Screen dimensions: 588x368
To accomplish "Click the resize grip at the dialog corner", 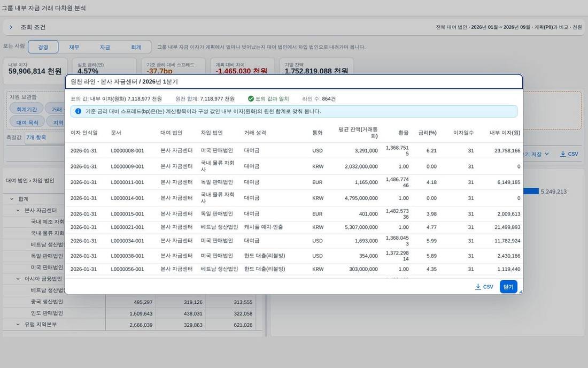I will click(x=521, y=292).
